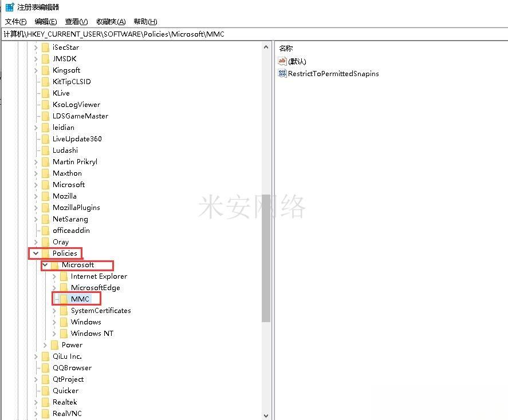
Task: Select the KitTipCLSID folder icon
Action: tap(46, 82)
